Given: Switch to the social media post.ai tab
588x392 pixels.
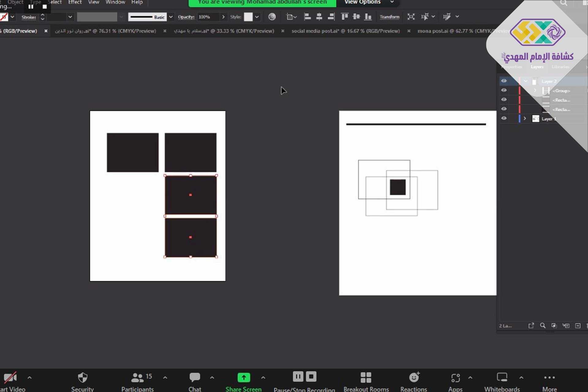Looking at the screenshot, I should pos(345,31).
